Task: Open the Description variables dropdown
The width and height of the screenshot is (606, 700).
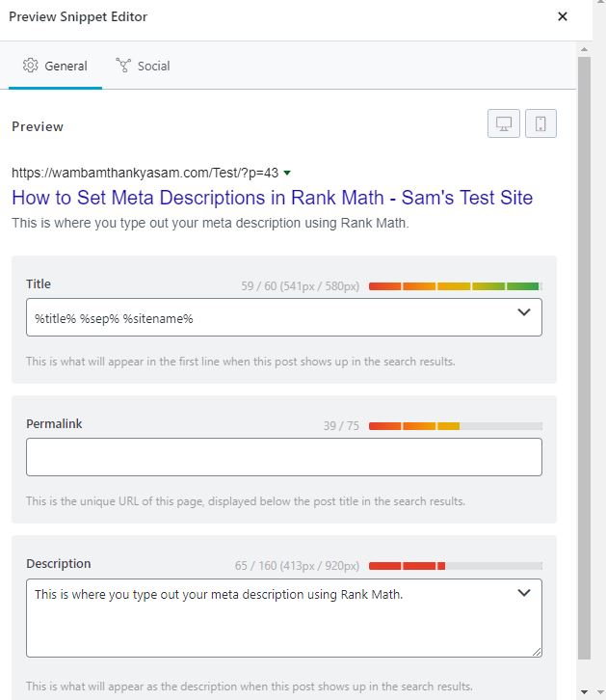Action: tap(524, 592)
